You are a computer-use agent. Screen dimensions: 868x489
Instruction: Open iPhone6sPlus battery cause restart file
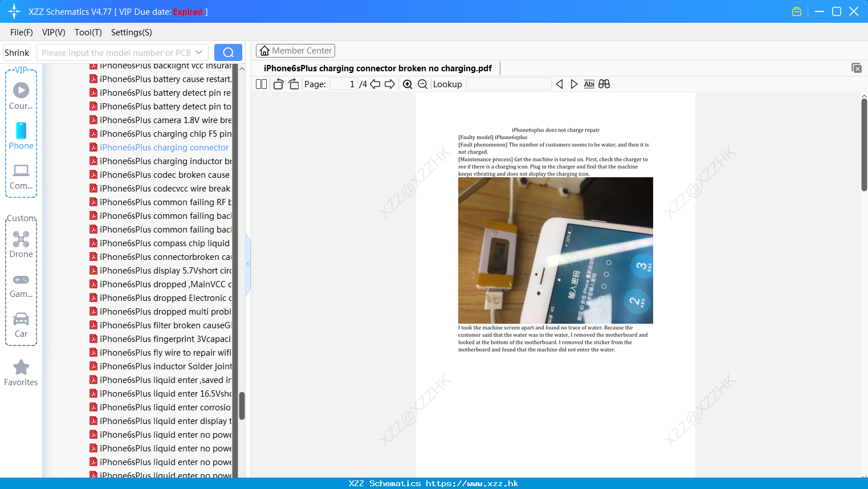click(160, 79)
